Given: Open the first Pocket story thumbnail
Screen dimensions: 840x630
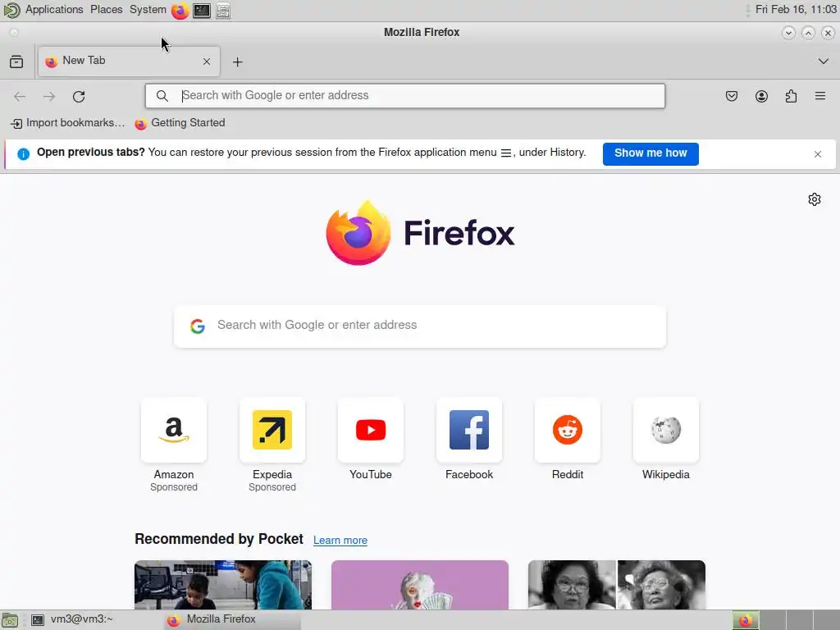Looking at the screenshot, I should [x=223, y=584].
